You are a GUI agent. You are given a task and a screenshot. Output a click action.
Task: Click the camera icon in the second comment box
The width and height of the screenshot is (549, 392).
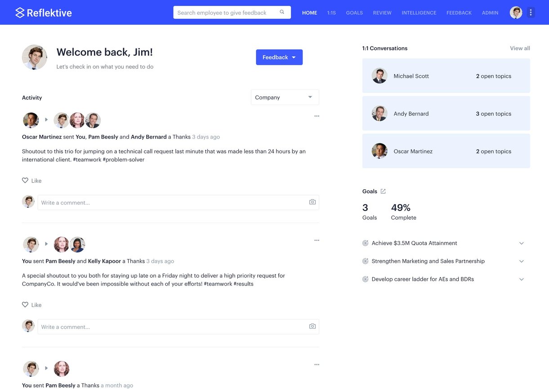(x=312, y=326)
